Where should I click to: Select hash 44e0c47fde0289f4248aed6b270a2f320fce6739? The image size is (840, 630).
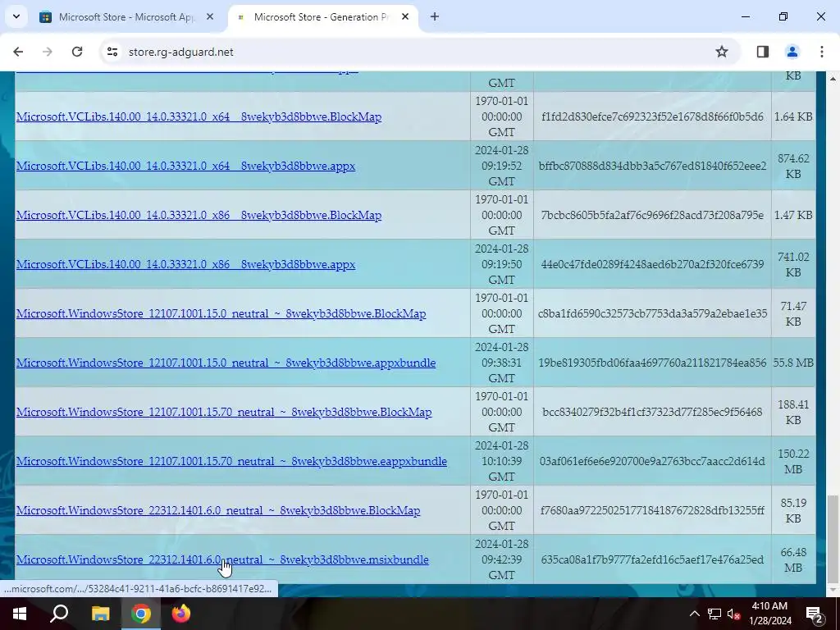652,265
